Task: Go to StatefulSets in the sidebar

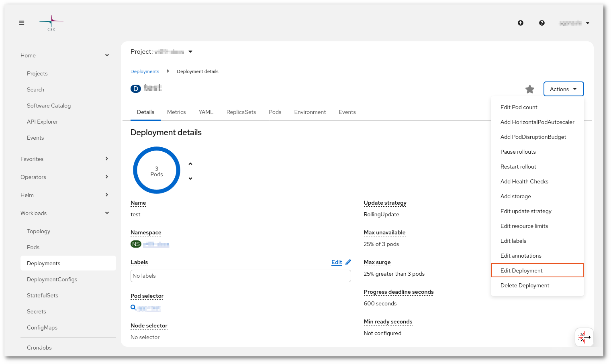Action: click(x=42, y=295)
